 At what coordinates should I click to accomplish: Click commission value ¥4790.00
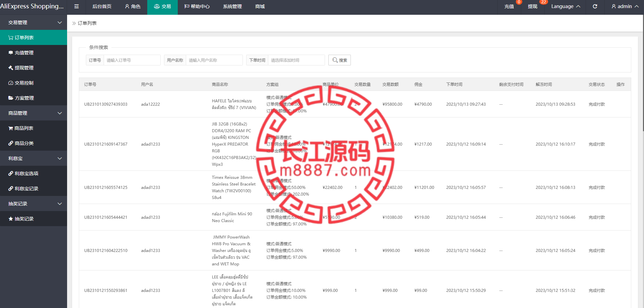coord(423,104)
